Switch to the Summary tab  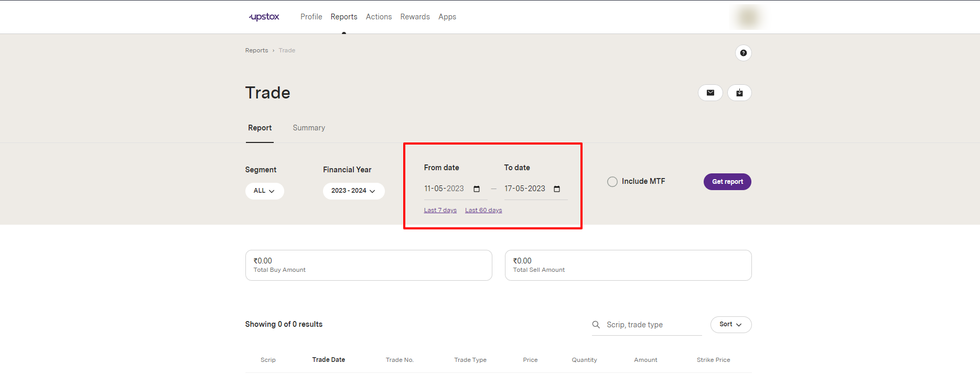pos(309,128)
